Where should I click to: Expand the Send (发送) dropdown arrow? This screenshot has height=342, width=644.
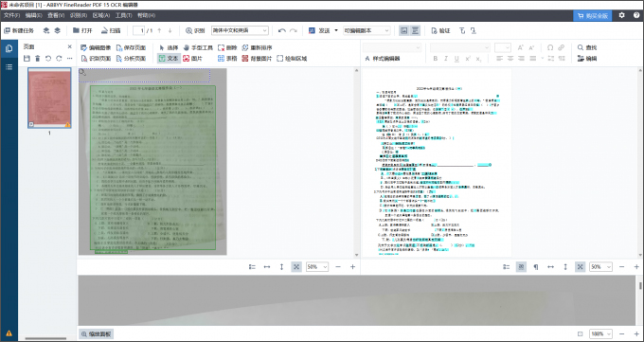pos(336,31)
